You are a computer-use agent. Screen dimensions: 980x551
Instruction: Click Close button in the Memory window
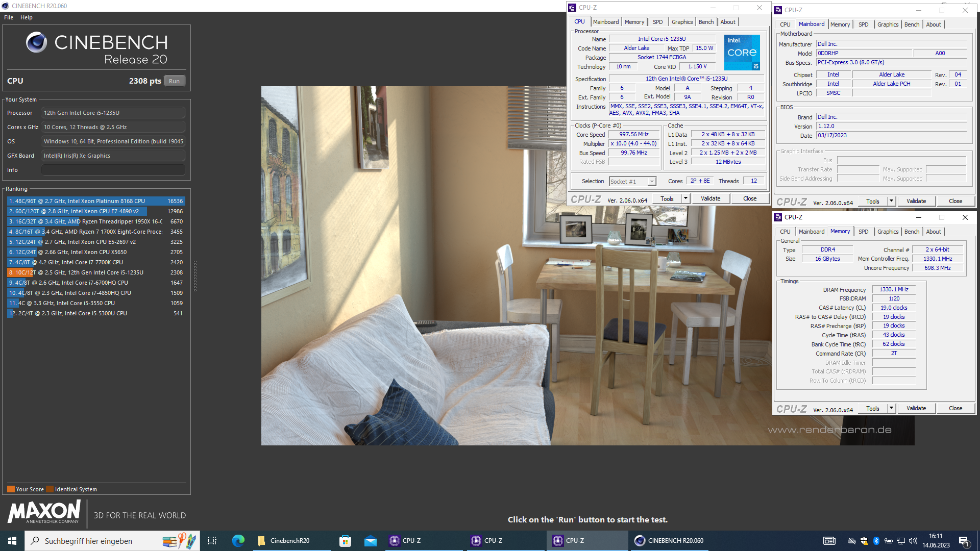[955, 408]
